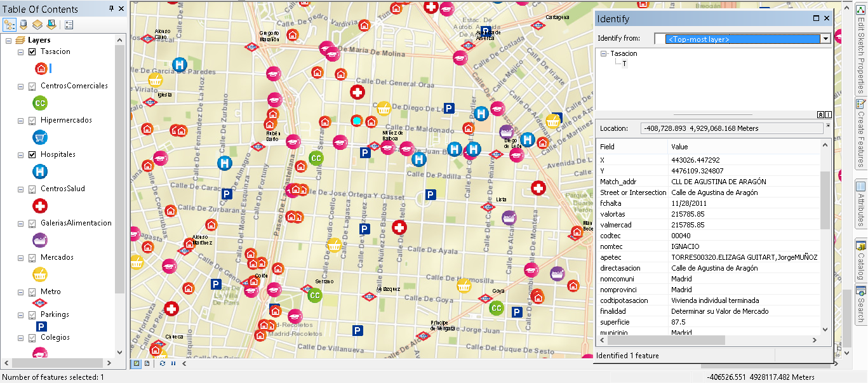Toggle Hospitales layer visibility

coord(32,154)
